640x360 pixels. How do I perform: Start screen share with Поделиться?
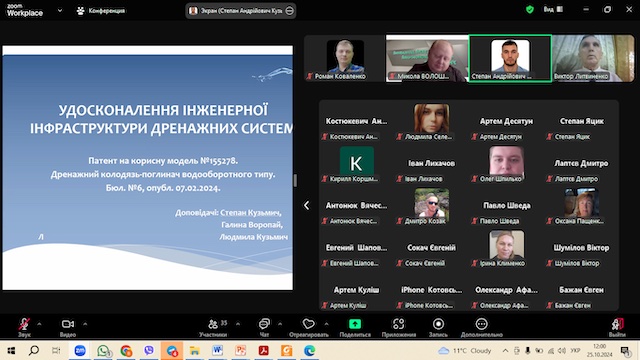[355, 327]
